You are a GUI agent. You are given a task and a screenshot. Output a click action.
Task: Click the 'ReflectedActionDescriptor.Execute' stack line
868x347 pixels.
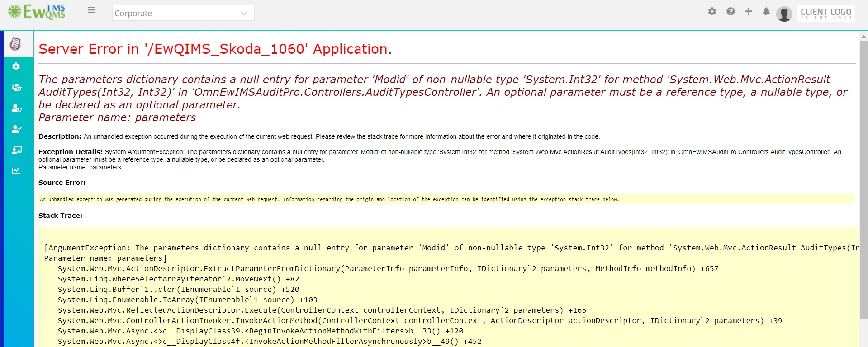tap(322, 310)
